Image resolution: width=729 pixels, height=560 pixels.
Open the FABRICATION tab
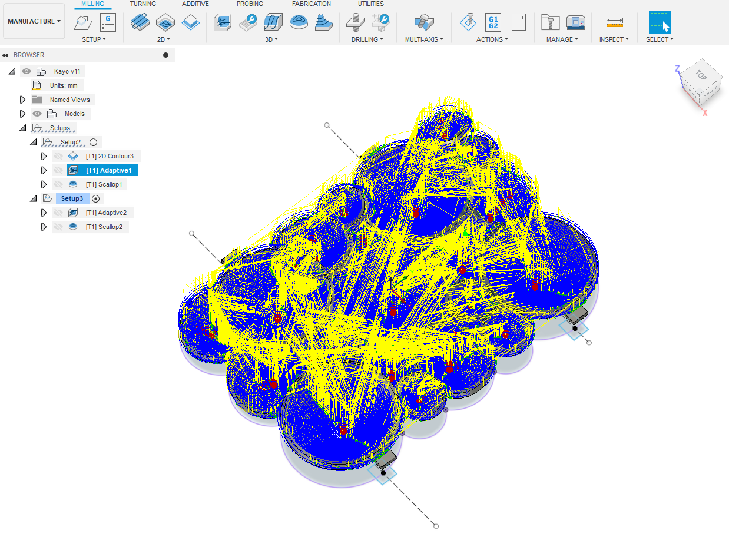[312, 4]
